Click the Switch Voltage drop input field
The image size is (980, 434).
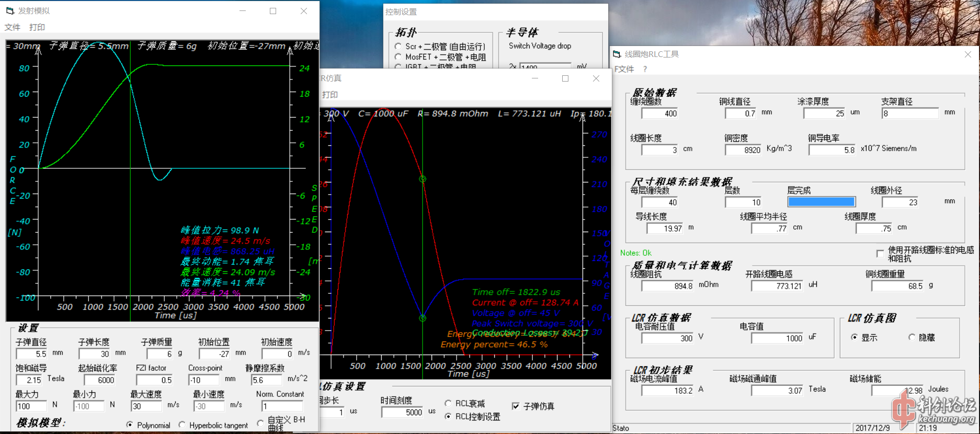[545, 66]
